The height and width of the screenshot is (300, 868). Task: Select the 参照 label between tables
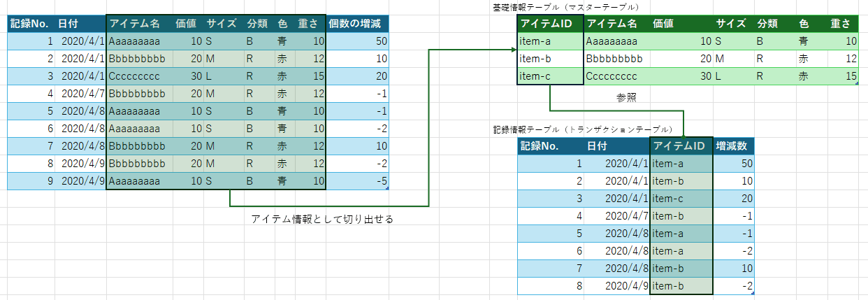coord(627,98)
